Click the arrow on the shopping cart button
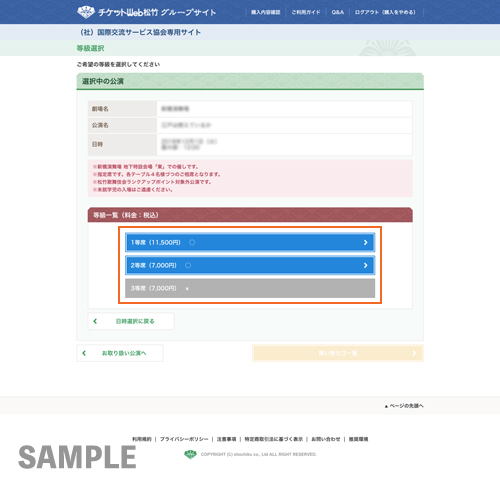This screenshot has height=480, width=500. [414, 353]
